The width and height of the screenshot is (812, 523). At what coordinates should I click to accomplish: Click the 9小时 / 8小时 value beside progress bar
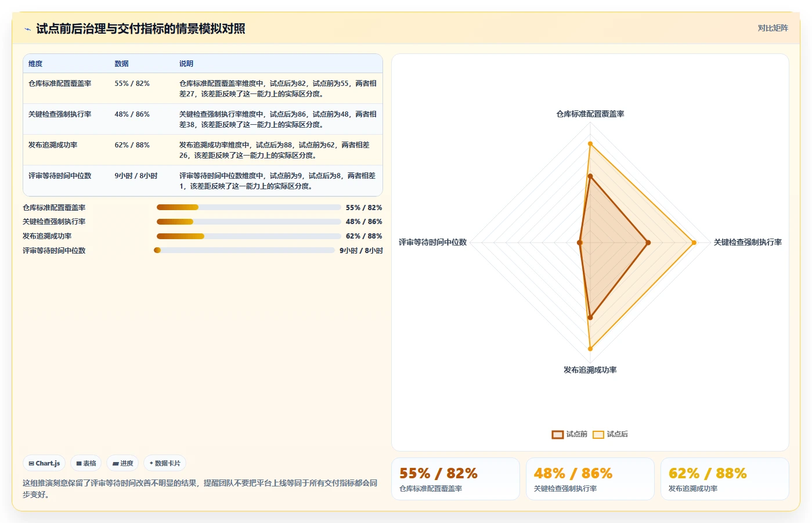(x=361, y=251)
